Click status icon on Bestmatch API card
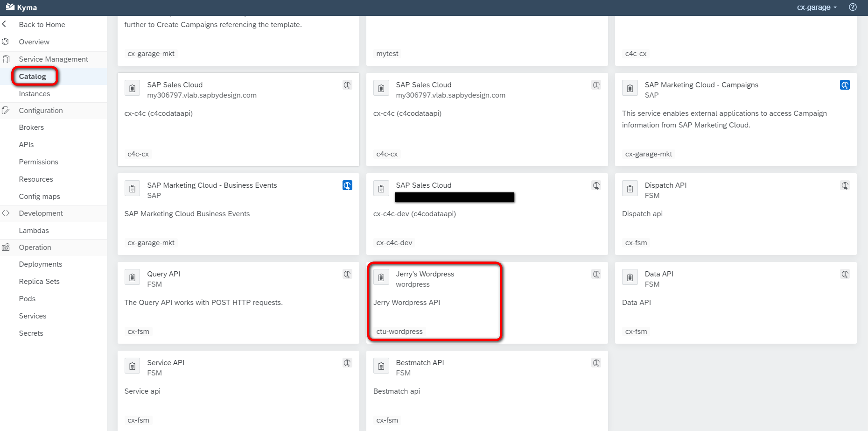This screenshot has width=868, height=431. [x=596, y=363]
